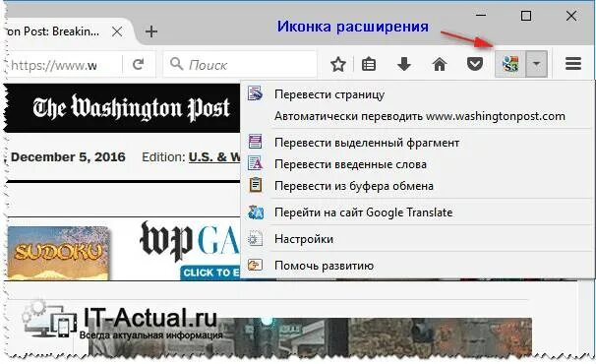The width and height of the screenshot is (596, 364).
Task: Click the December 5, 2016 date text
Action: [68, 156]
